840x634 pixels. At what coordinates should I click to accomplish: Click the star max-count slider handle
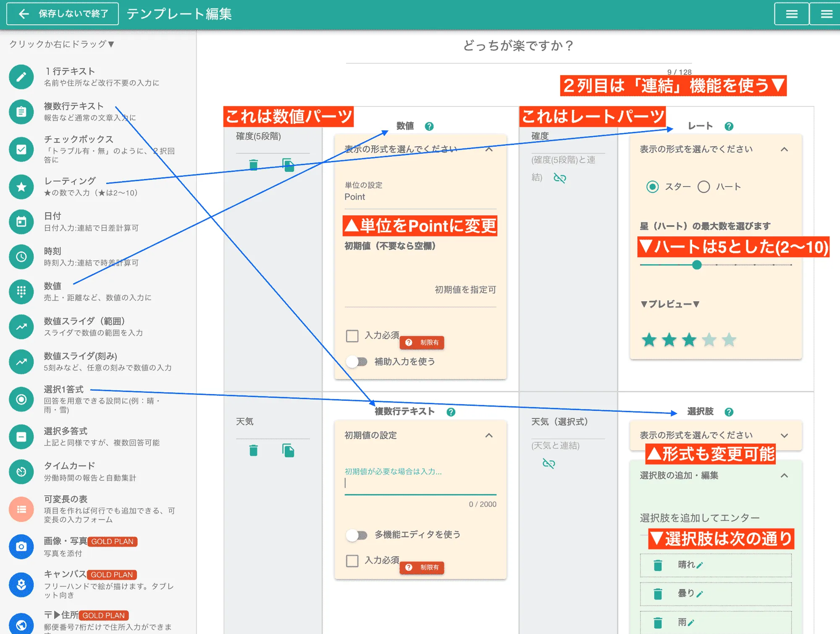[697, 265]
